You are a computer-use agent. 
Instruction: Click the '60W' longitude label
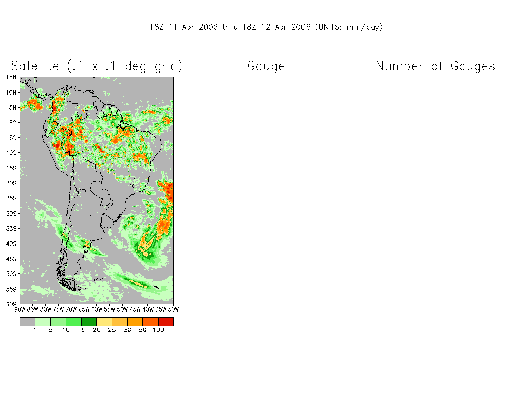coord(97,309)
